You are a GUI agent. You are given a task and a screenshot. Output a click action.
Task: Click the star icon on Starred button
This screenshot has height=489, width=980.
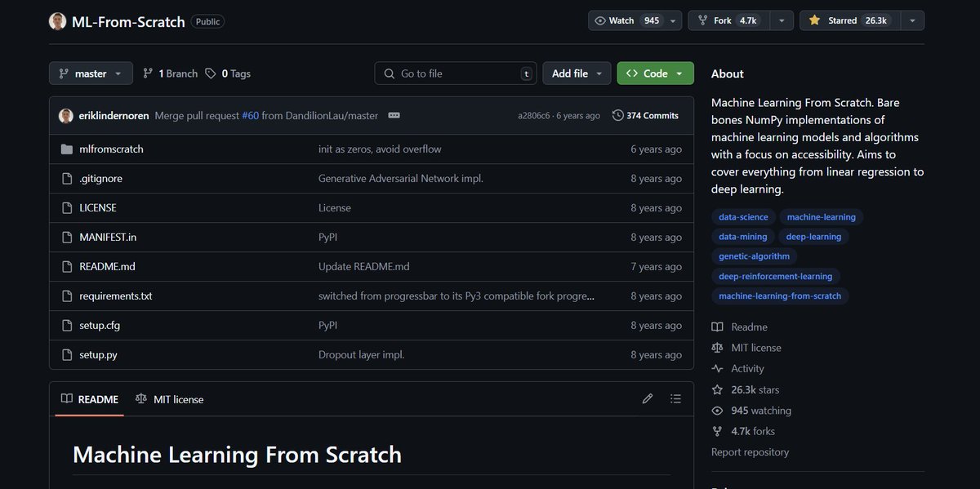[x=813, y=20]
